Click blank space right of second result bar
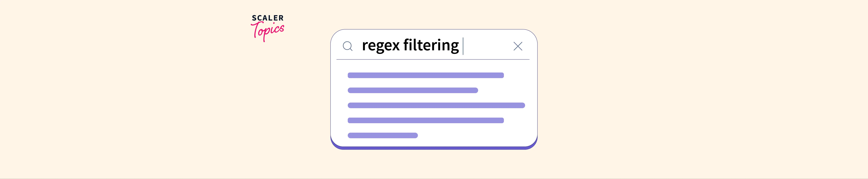 coord(502,91)
